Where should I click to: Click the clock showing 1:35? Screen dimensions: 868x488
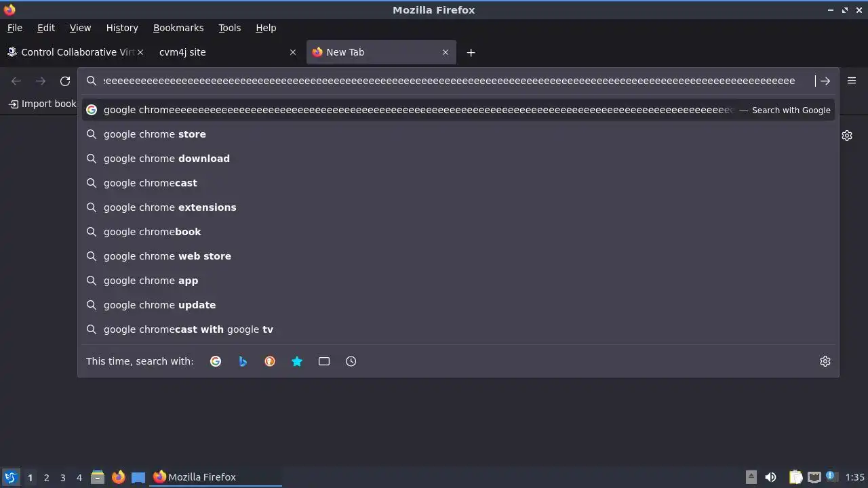coord(855,477)
